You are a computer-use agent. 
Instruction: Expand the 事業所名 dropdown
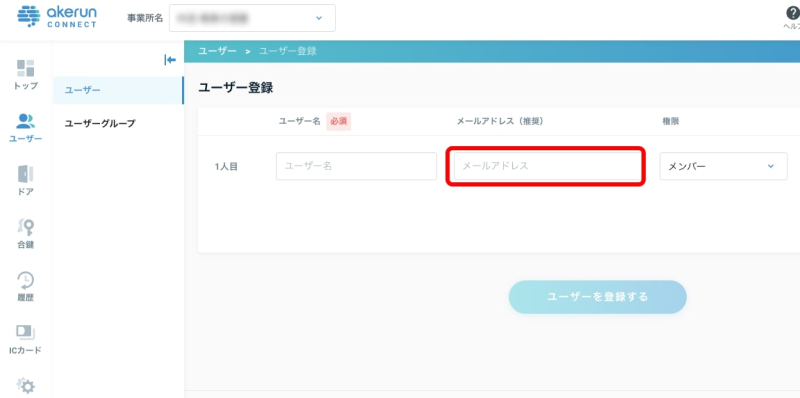(252, 18)
